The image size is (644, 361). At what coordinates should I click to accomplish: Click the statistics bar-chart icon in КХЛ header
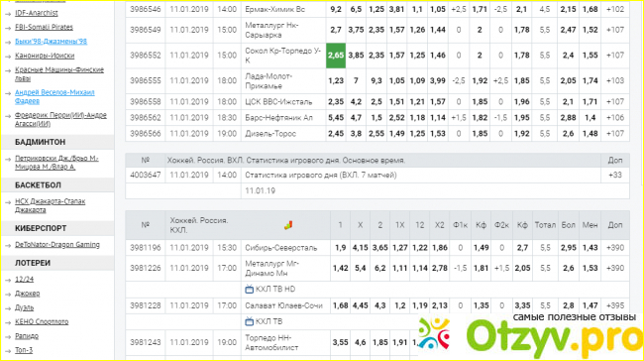(288, 225)
